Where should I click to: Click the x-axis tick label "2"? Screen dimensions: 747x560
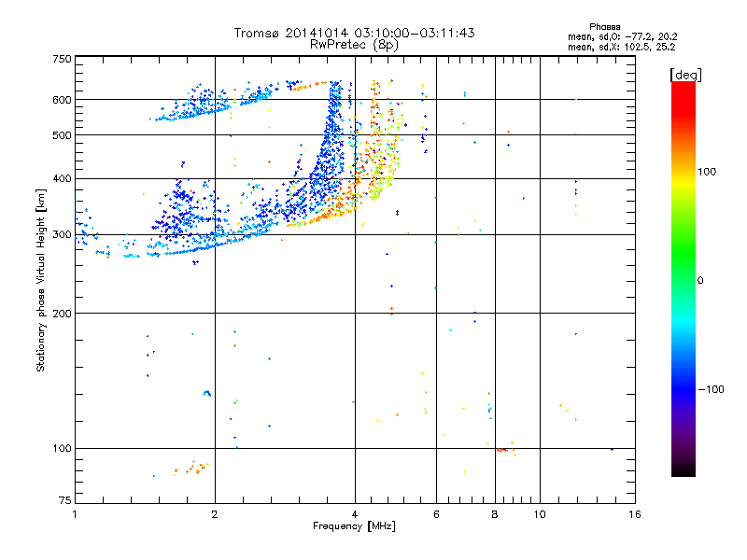215,514
